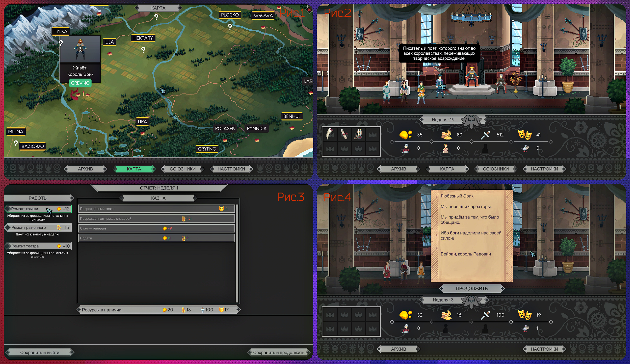Click the pigeon icon in Рис.4 panel
Image resolution: width=630 pixels, height=364 pixels.
coord(526,328)
